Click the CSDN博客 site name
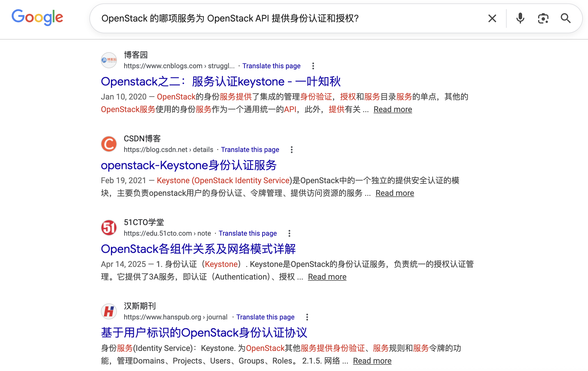Screen dimensions: 588x371 coord(142,138)
